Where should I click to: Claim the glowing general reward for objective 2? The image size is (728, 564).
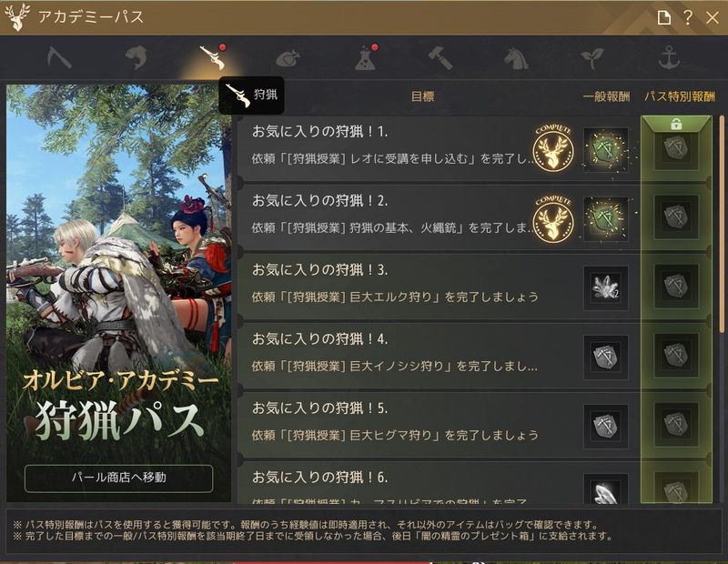click(x=605, y=218)
